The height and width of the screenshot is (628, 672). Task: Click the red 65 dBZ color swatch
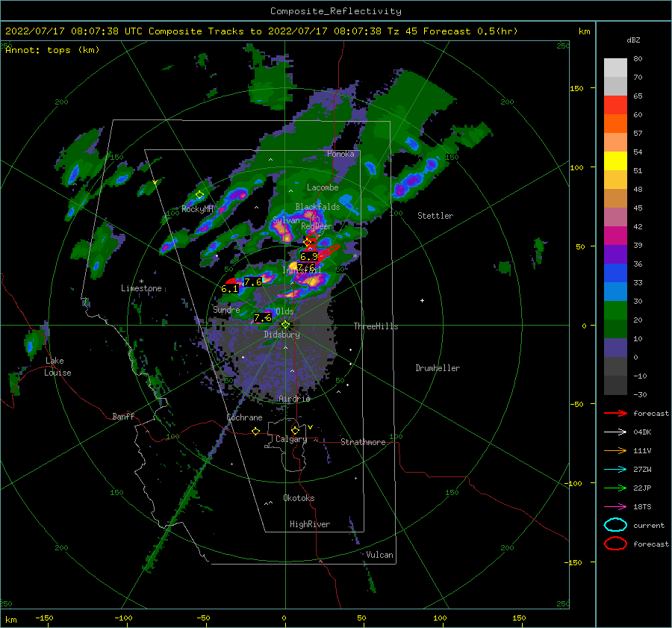coord(615,105)
